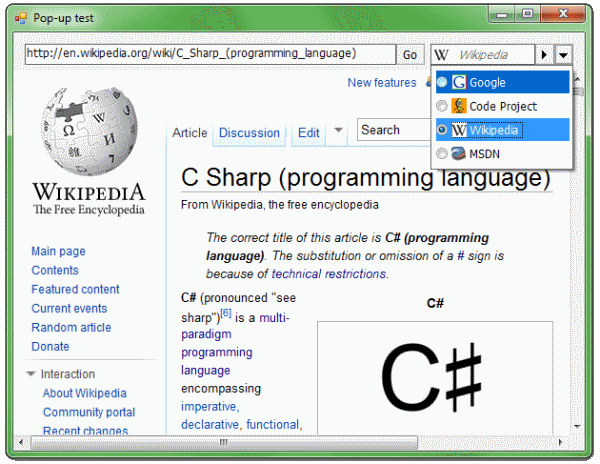Click the right-arrow search button
This screenshot has width=600, height=464.
pos(544,55)
